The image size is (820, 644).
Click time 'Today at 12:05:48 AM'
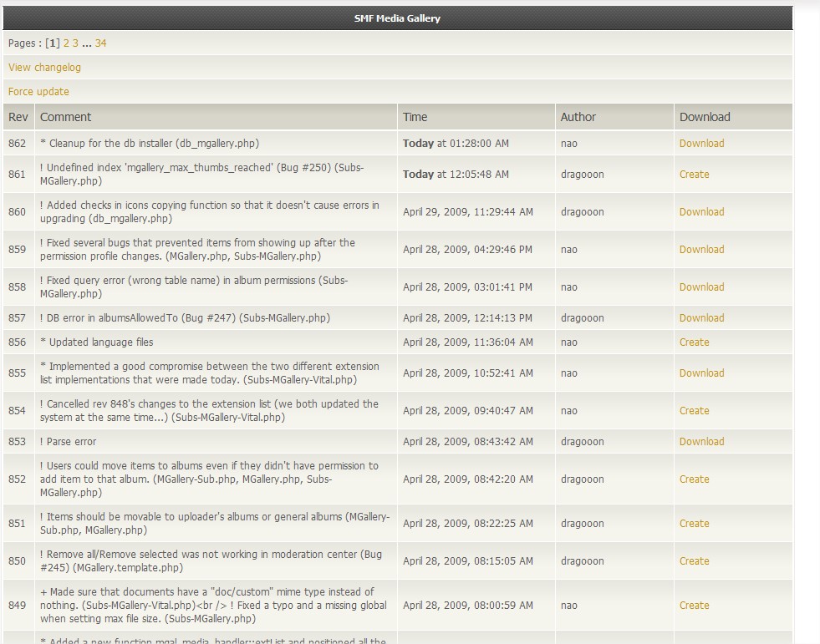point(456,174)
